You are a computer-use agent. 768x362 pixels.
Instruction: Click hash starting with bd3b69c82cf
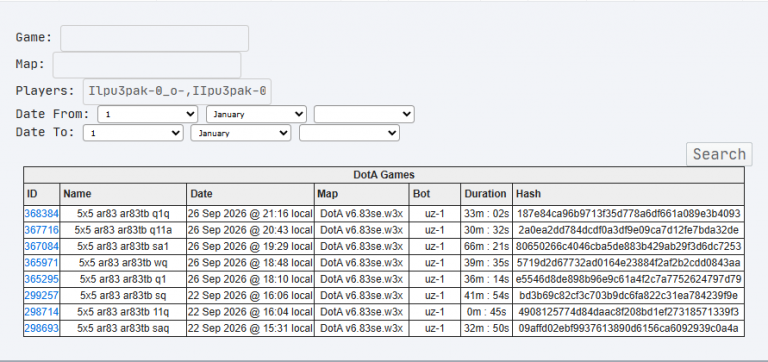coord(628,295)
